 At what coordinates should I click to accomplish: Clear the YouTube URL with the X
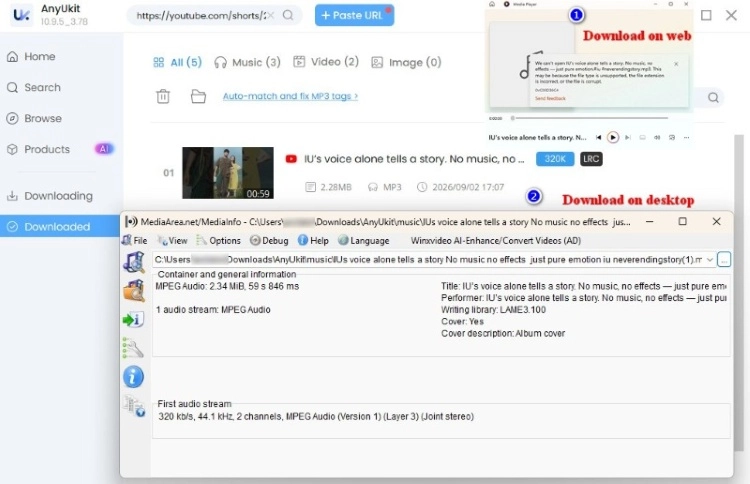271,15
